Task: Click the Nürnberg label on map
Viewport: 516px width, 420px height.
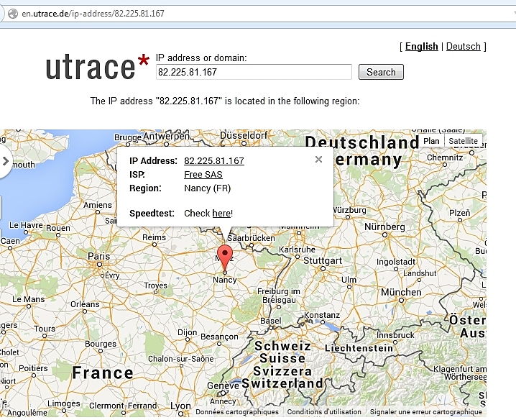Action: [x=384, y=227]
